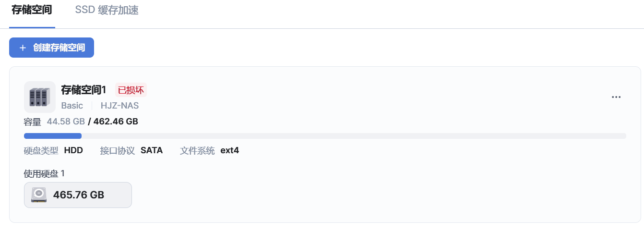Click the hard disk drive icon
The height and width of the screenshot is (232, 644).
pos(39,195)
